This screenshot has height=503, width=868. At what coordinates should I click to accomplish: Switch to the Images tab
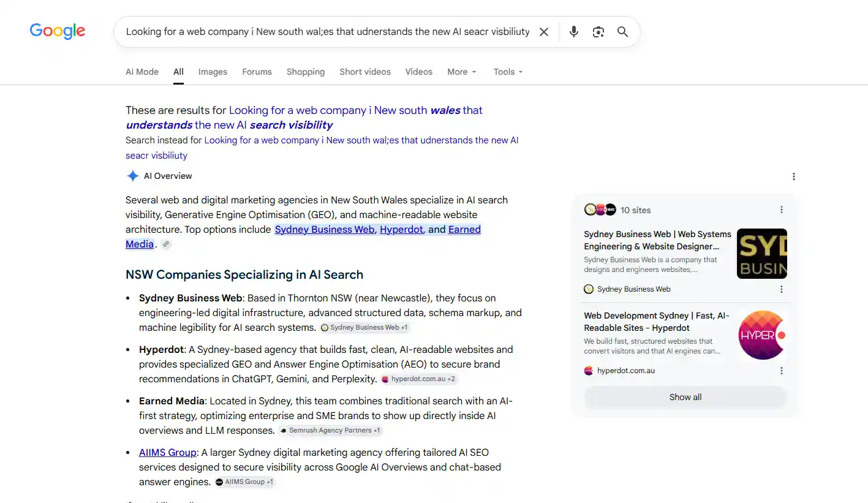(x=213, y=72)
